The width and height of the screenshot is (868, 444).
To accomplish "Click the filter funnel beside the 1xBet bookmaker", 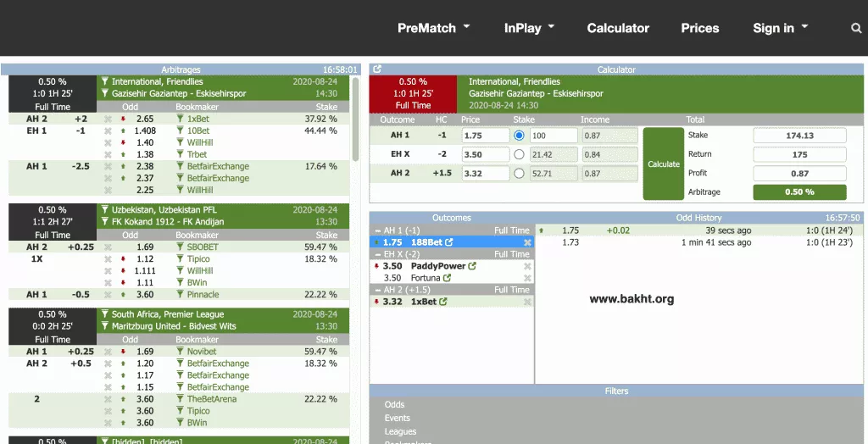I will click(181, 119).
